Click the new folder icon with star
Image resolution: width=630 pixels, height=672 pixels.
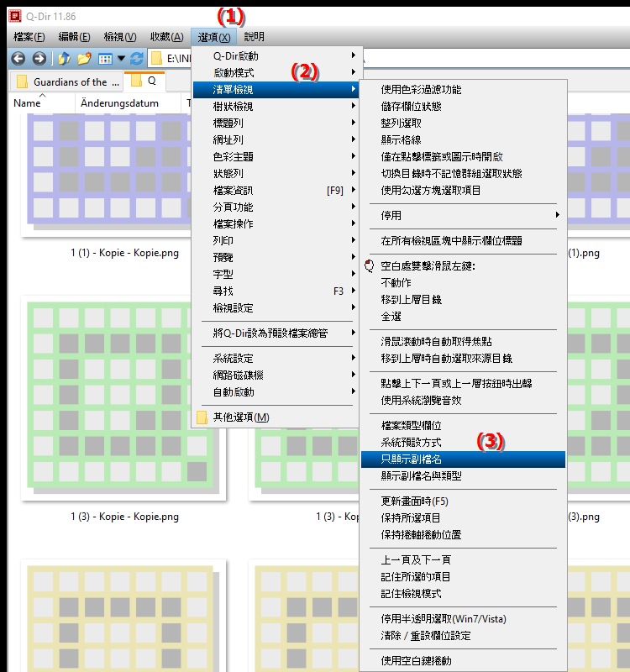(x=85, y=58)
